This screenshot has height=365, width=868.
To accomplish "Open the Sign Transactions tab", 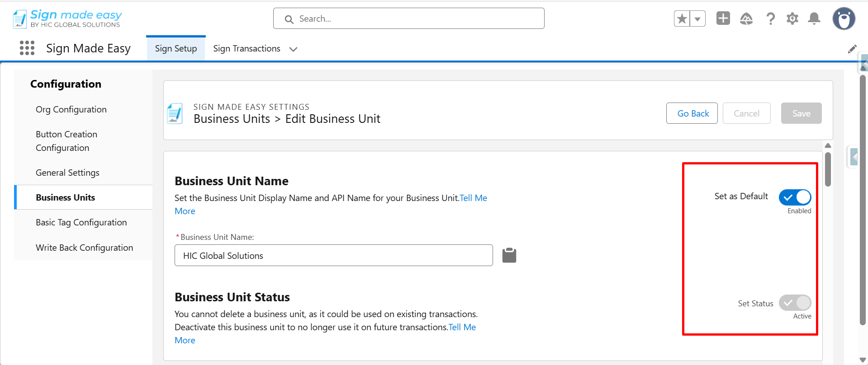I will (247, 48).
